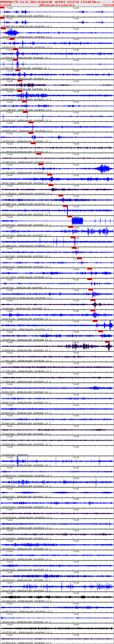Select the TA D03D BHZ station label
The height and width of the screenshot is (644, 114).
pyautogui.click(x=26, y=444)
